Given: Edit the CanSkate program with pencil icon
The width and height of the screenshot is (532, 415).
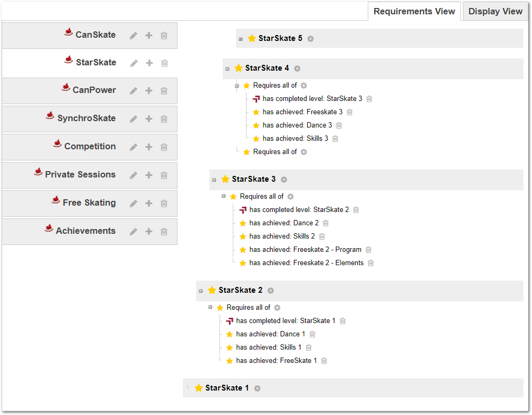Looking at the screenshot, I should tap(133, 36).
